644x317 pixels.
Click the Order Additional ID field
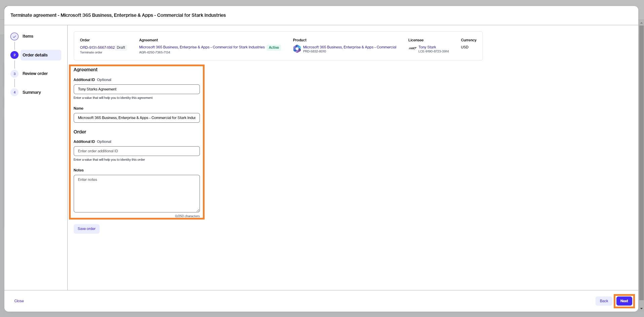(x=137, y=151)
